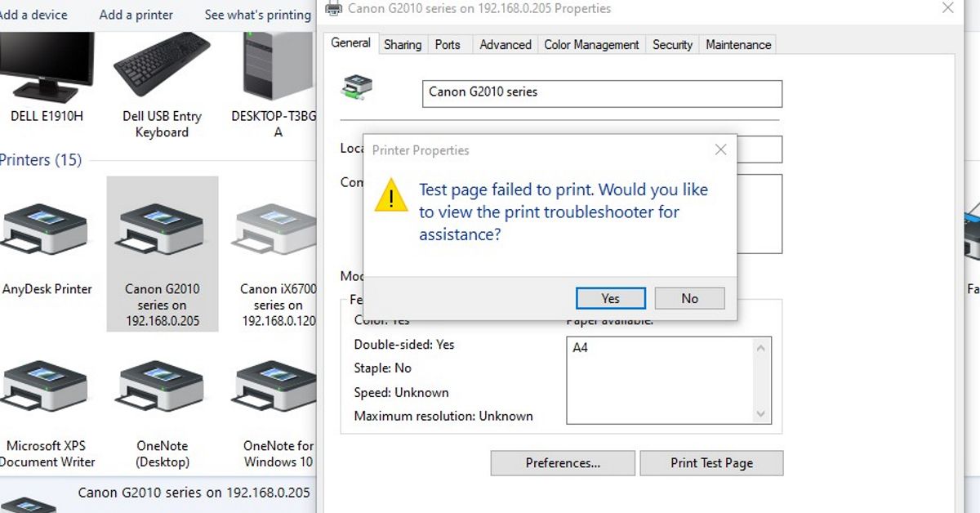Click Add a printer
Screen dimensions: 980x513
point(136,14)
